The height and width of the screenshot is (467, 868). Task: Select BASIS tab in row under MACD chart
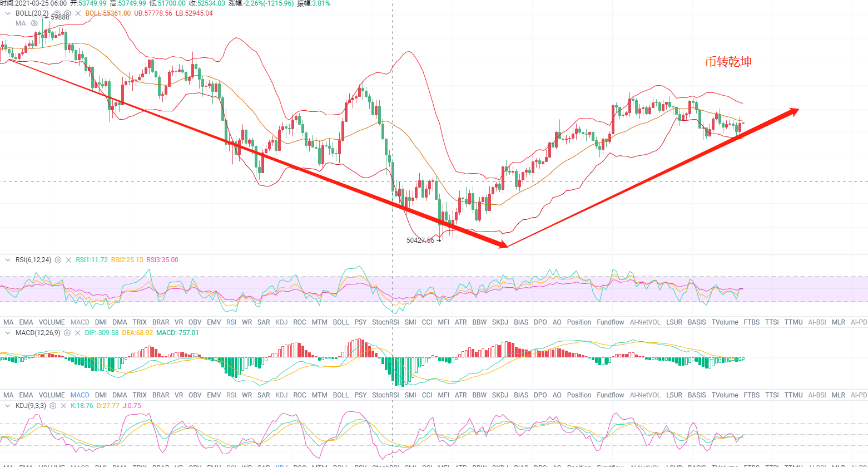tap(697, 395)
